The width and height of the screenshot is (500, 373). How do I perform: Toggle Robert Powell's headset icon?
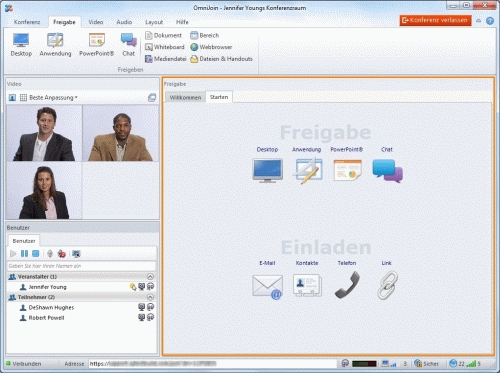(151, 317)
